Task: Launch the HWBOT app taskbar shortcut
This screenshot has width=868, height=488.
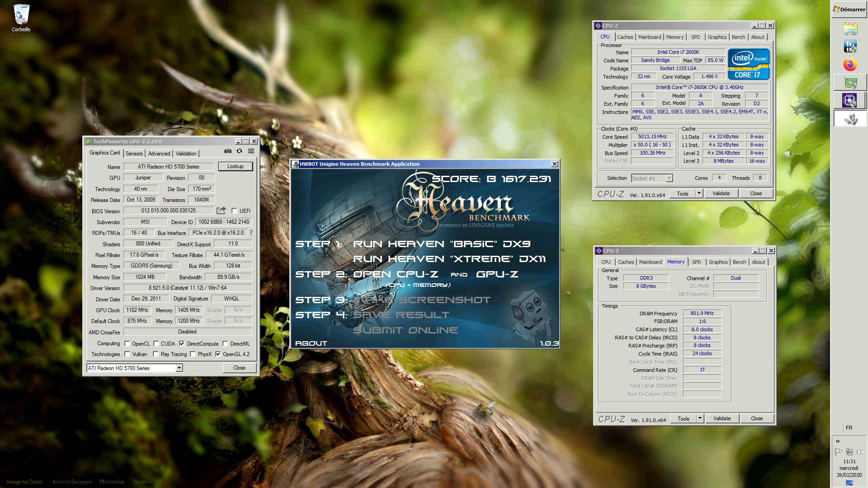Action: tap(850, 47)
